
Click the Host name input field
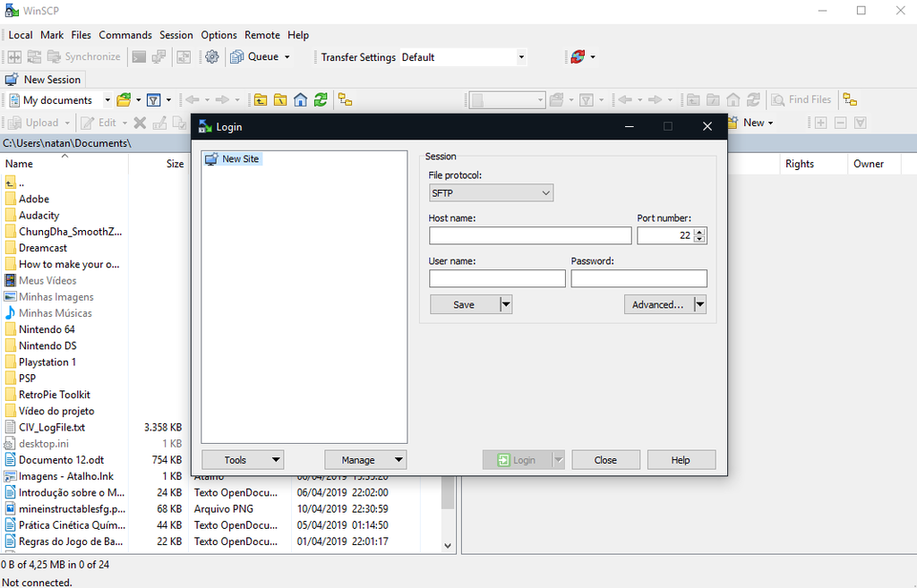pos(530,235)
